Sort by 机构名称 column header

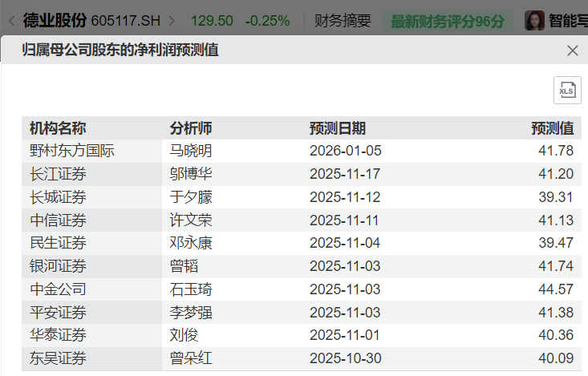[58, 128]
